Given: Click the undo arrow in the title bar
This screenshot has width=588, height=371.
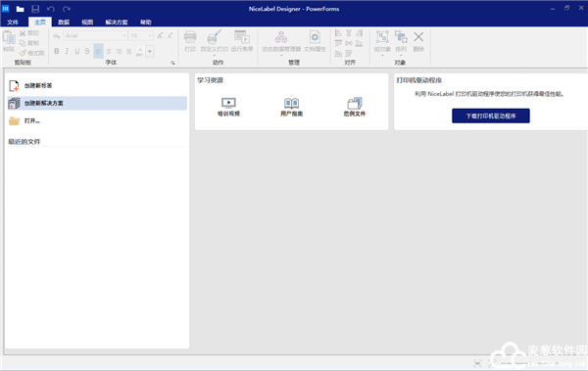Looking at the screenshot, I should (51, 9).
